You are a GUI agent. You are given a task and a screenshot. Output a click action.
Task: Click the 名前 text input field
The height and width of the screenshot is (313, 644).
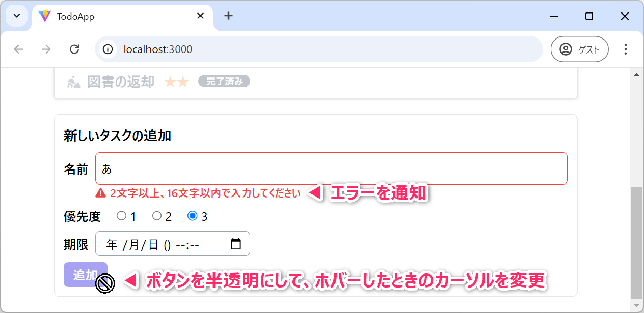click(x=331, y=168)
